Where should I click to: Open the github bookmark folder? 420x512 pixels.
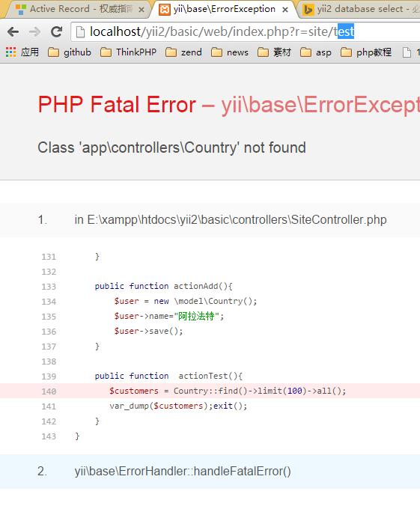(x=70, y=52)
